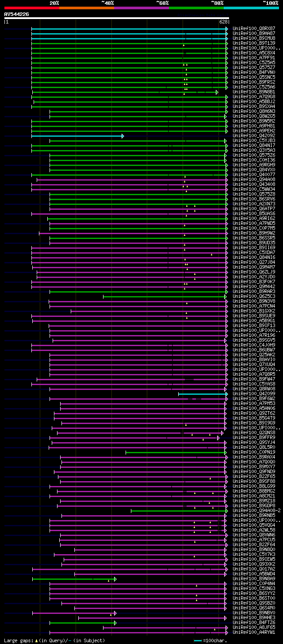This screenshot has height=644, width=283.
Task: Click the green ~80% identity legend segment
Action: pyautogui.click(x=196, y=8)
